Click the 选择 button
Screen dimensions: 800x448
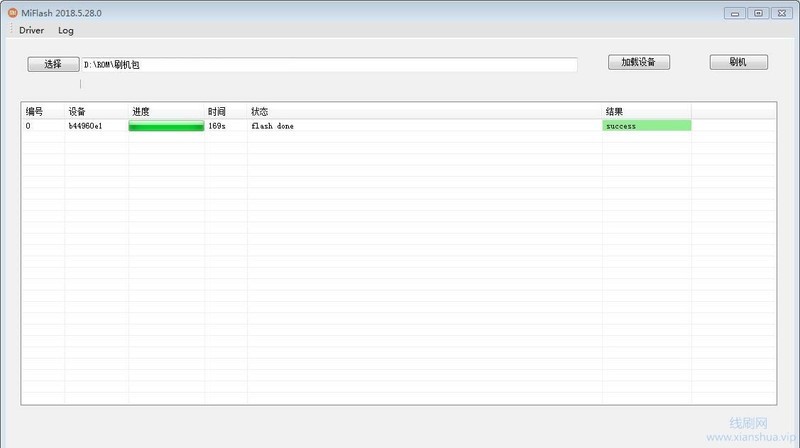[53, 64]
